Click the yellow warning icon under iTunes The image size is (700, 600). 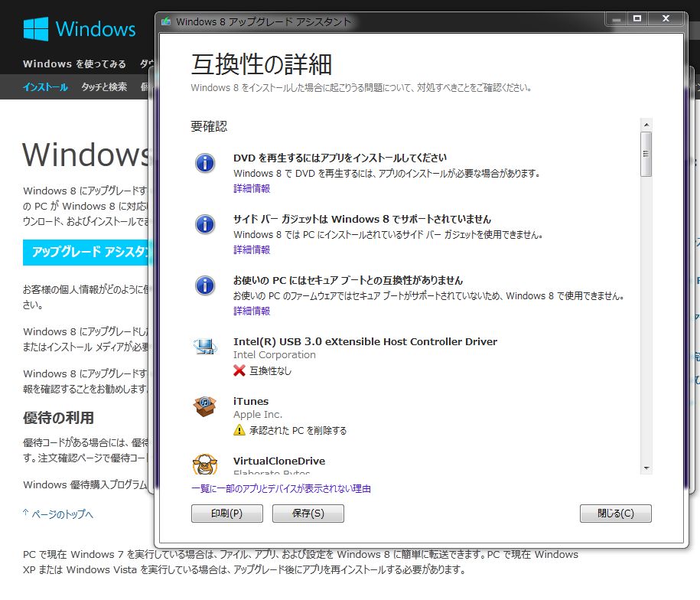click(x=239, y=430)
